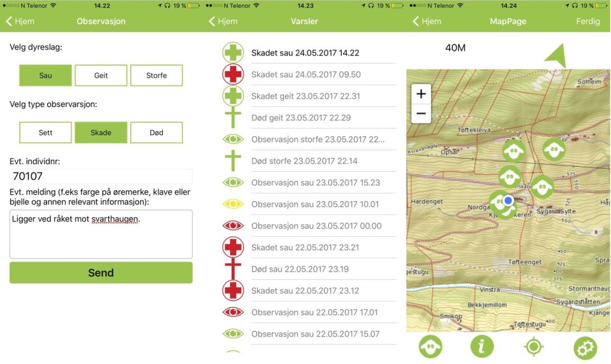The image size is (611, 364).
Task: Go back to Hjem from Varsler list
Action: (x=223, y=21)
